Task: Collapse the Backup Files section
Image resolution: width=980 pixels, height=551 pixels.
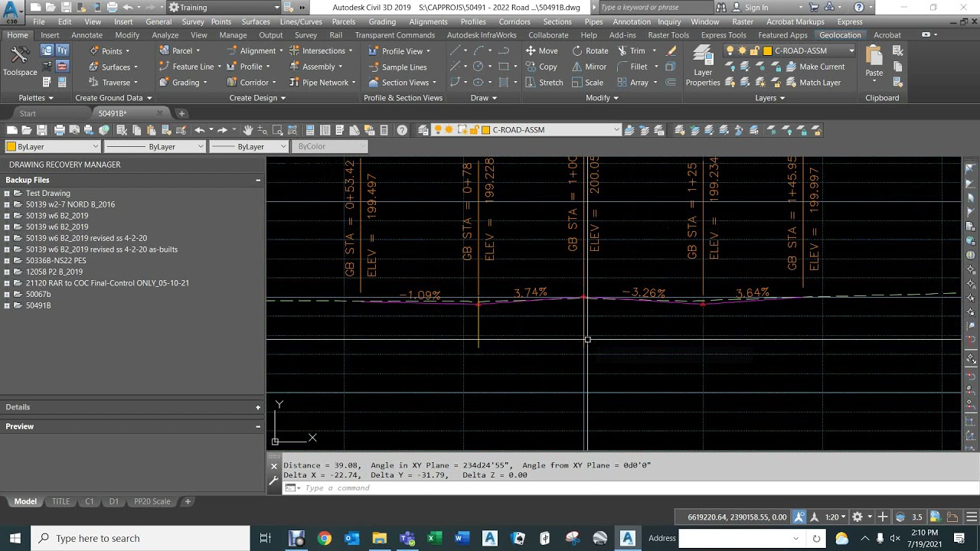Action: click(258, 180)
